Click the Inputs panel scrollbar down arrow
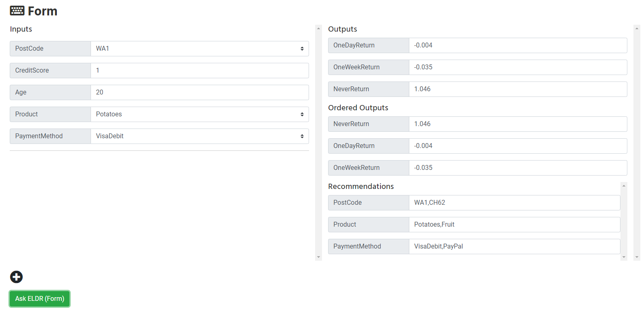Image resolution: width=644 pixels, height=313 pixels. [x=318, y=257]
